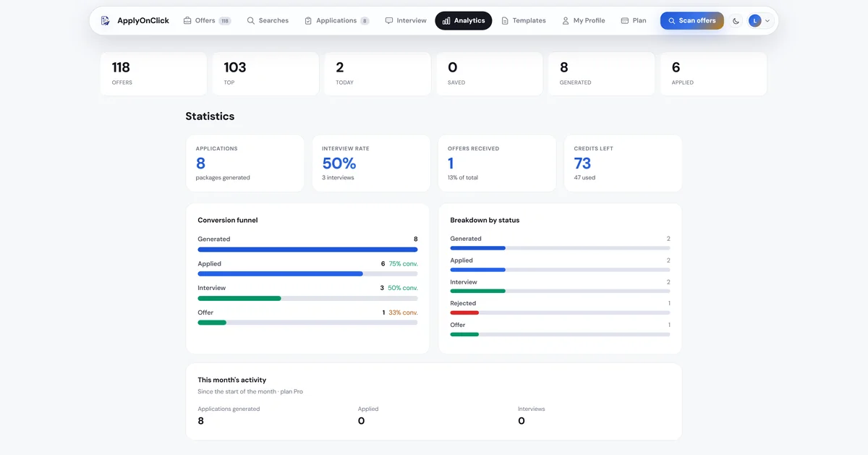Click the 8 badge next to Applications
This screenshot has width=868, height=455.
point(365,21)
